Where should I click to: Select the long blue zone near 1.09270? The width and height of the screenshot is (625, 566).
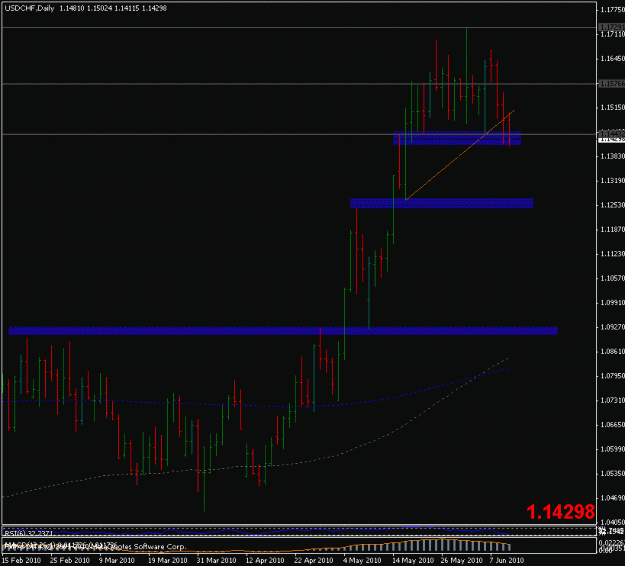pyautogui.click(x=283, y=330)
